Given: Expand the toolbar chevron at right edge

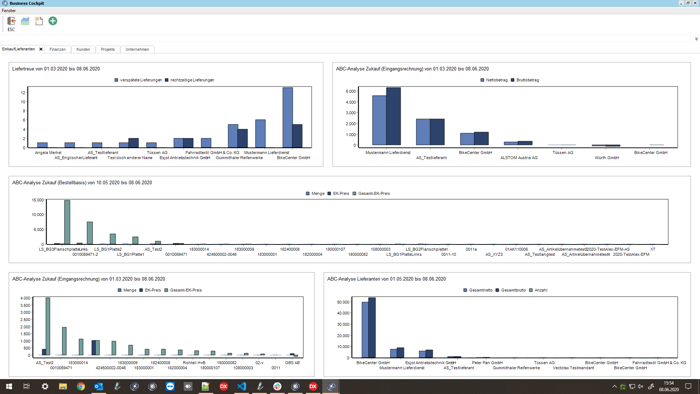Looking at the screenshot, I should coord(696,39).
